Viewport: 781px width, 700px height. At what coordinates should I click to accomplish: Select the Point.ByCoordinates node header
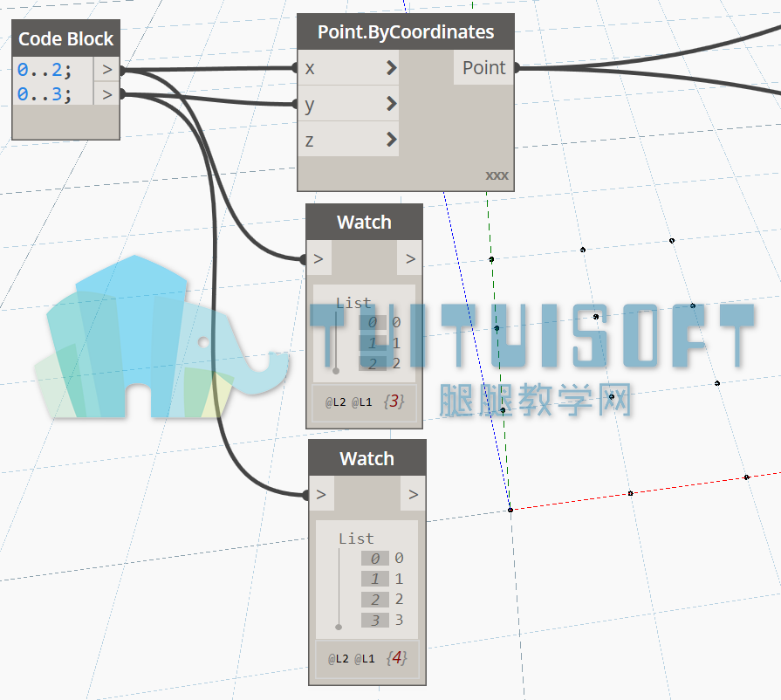(x=406, y=32)
